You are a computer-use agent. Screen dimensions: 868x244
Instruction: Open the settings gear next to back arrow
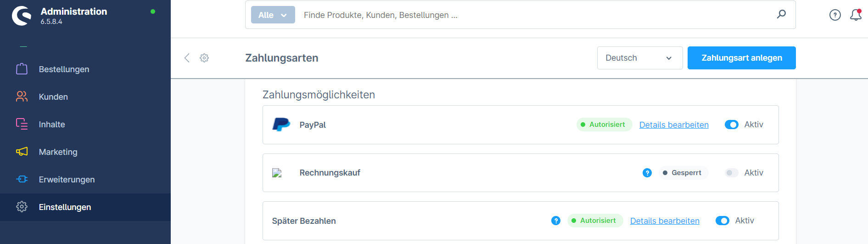point(204,58)
